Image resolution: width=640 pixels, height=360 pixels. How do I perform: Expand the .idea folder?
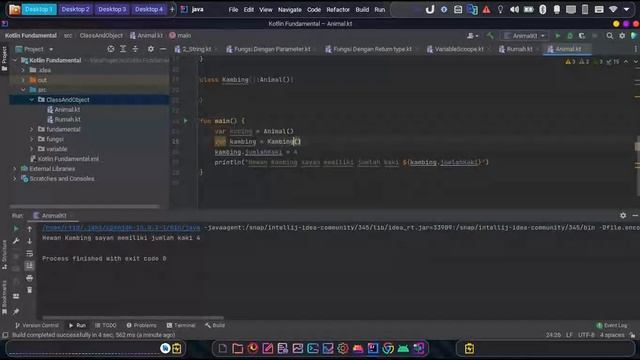click(x=23, y=70)
